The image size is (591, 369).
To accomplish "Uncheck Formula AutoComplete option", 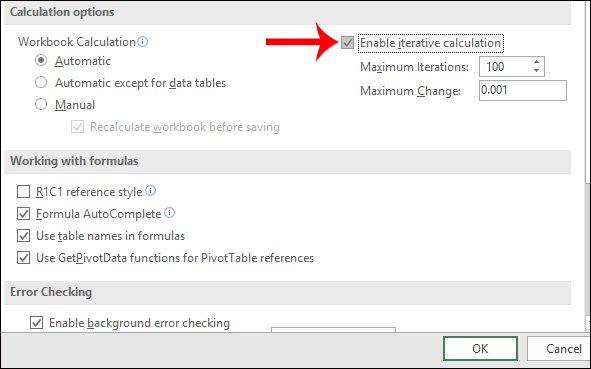I will tap(23, 214).
